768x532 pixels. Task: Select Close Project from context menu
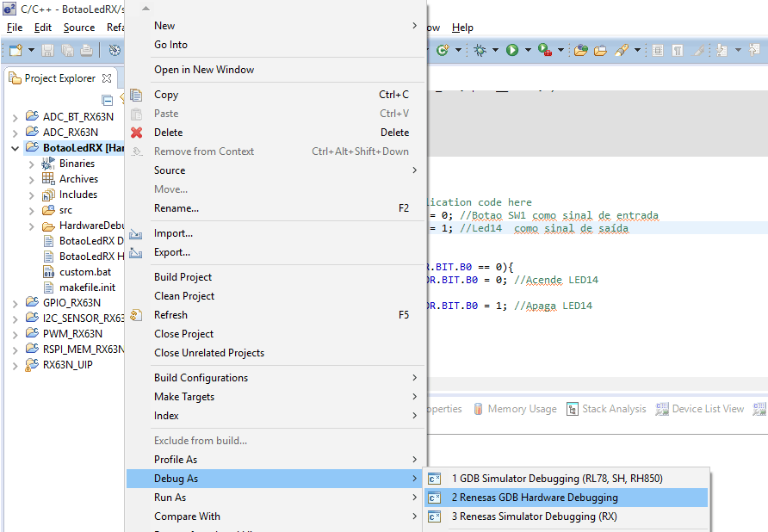coord(276,334)
